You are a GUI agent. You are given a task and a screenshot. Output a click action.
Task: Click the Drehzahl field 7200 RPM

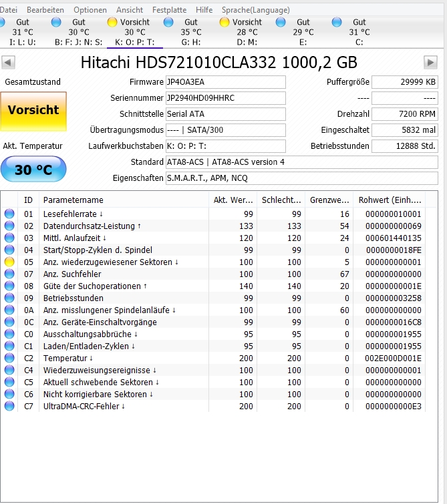pos(405,114)
